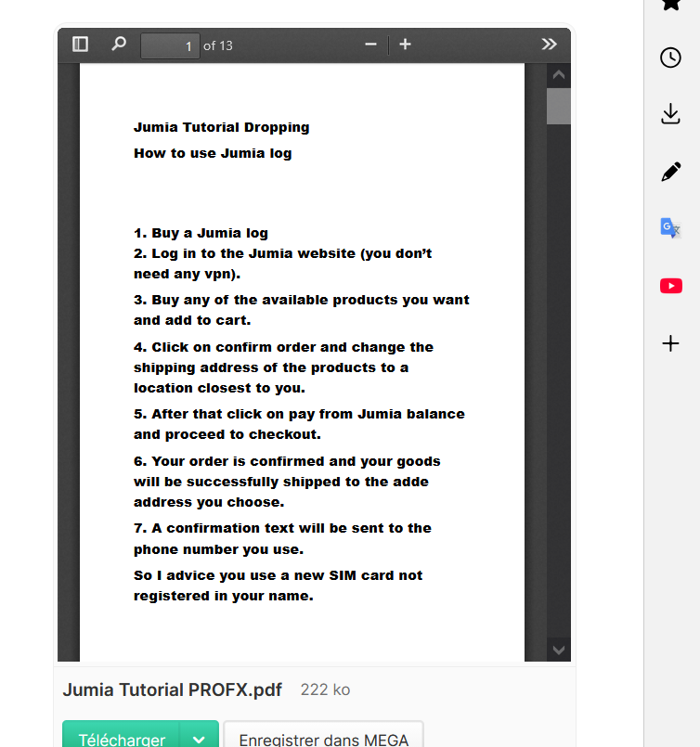Click the file size 222 ko

pos(325,689)
